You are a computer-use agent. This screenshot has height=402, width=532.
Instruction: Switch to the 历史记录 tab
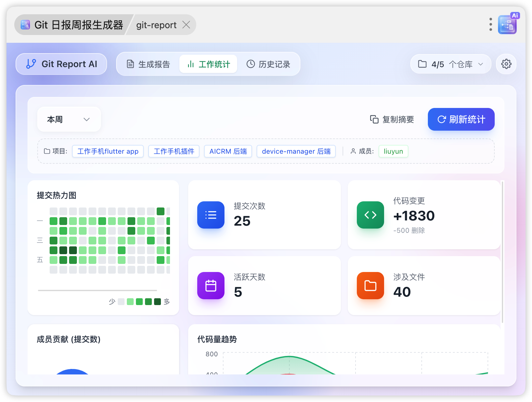pos(268,64)
